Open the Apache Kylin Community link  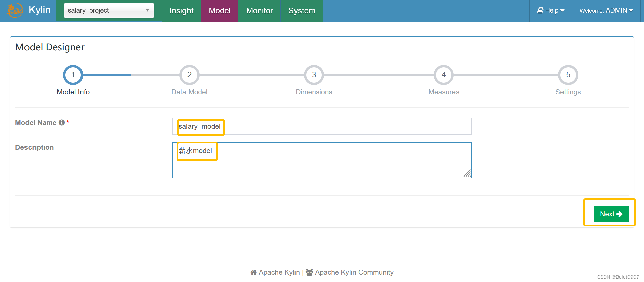354,272
